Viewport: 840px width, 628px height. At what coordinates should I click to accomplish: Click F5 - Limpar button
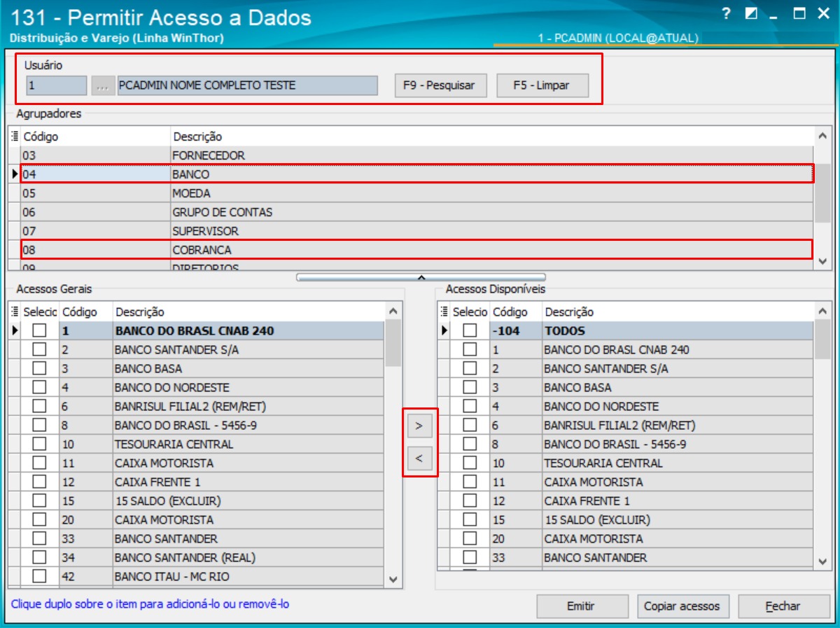tap(542, 85)
